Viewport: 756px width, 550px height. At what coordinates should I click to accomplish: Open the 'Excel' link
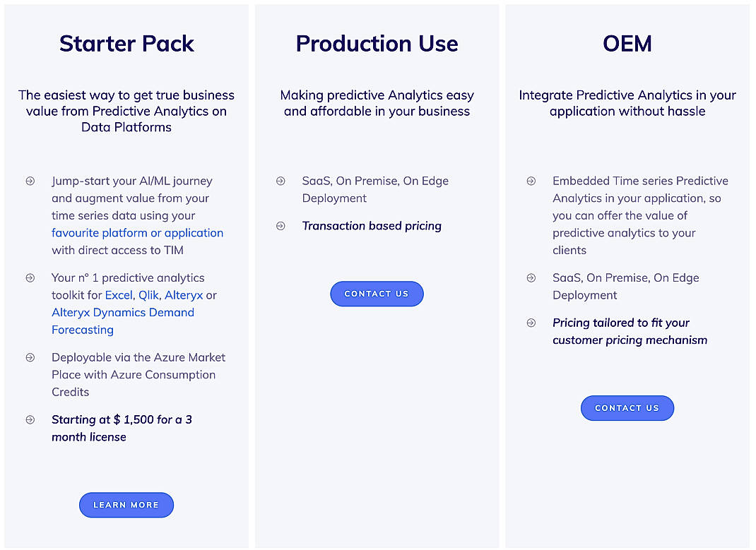click(119, 295)
